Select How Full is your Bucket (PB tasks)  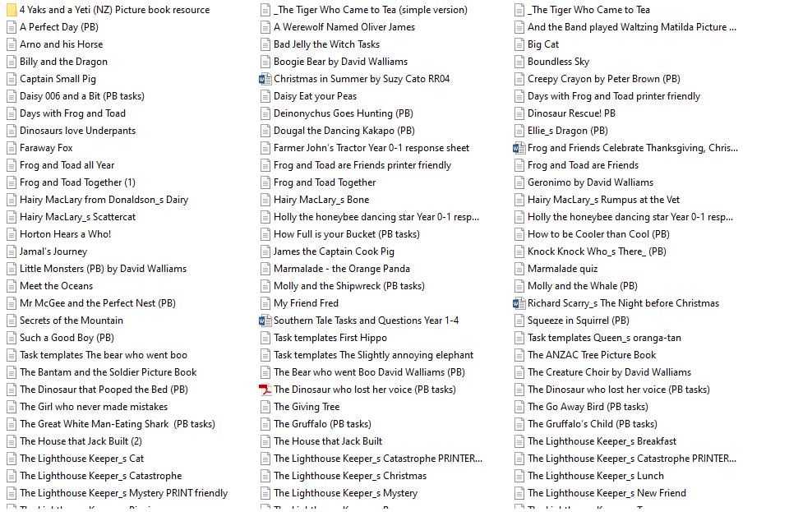(x=347, y=234)
